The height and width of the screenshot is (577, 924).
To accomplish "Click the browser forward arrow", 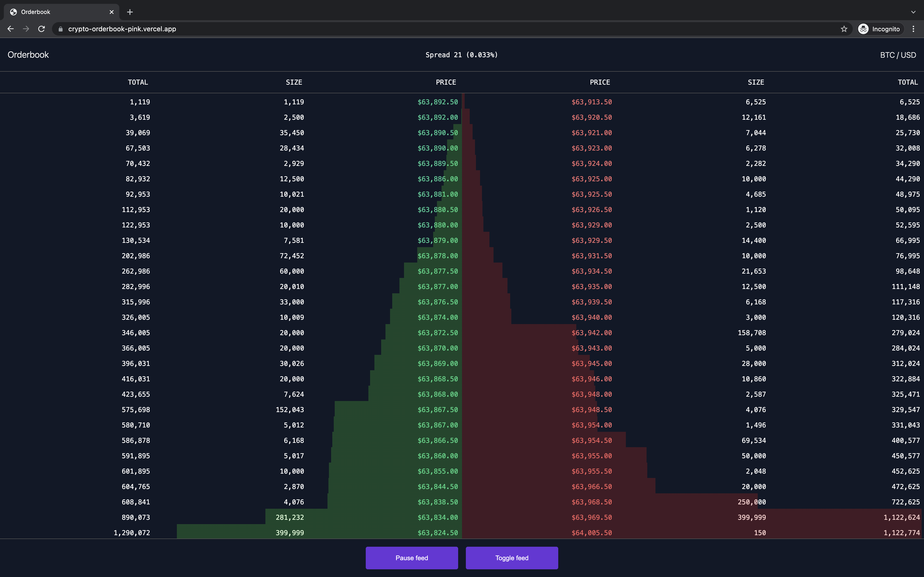I will click(x=26, y=29).
